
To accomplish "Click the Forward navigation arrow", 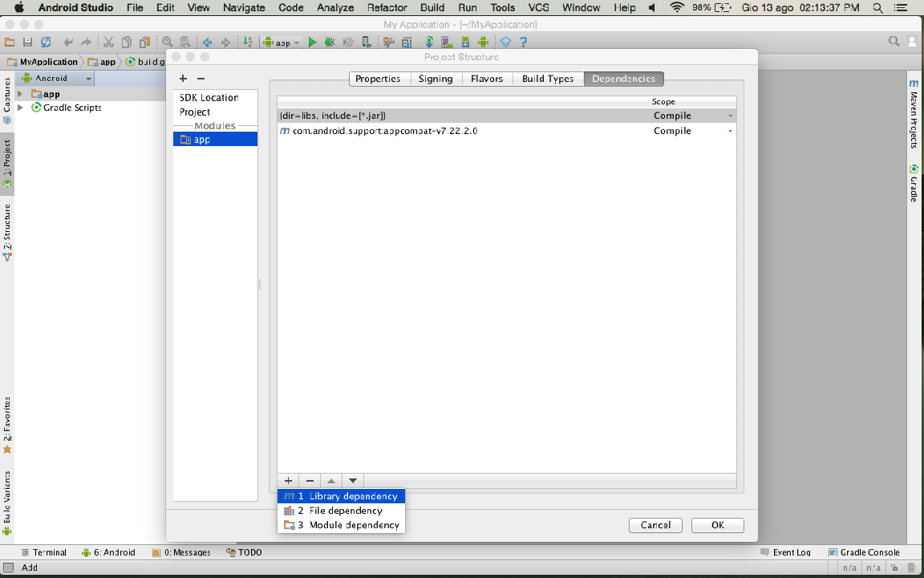I will pyautogui.click(x=225, y=42).
